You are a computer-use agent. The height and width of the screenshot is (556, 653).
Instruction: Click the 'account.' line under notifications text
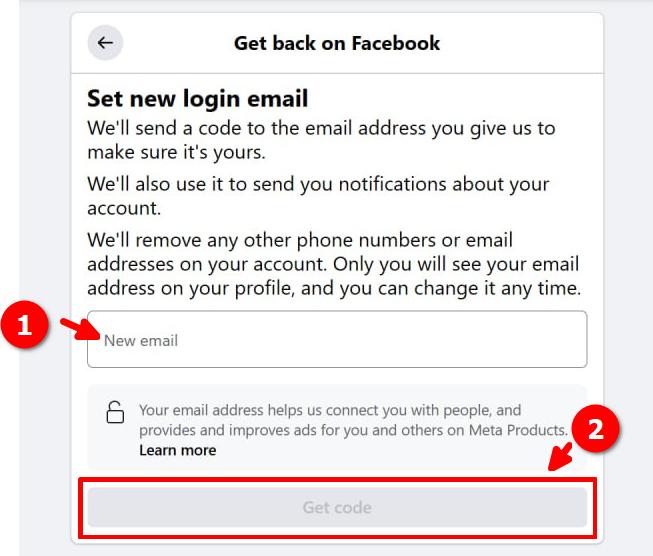(x=124, y=208)
